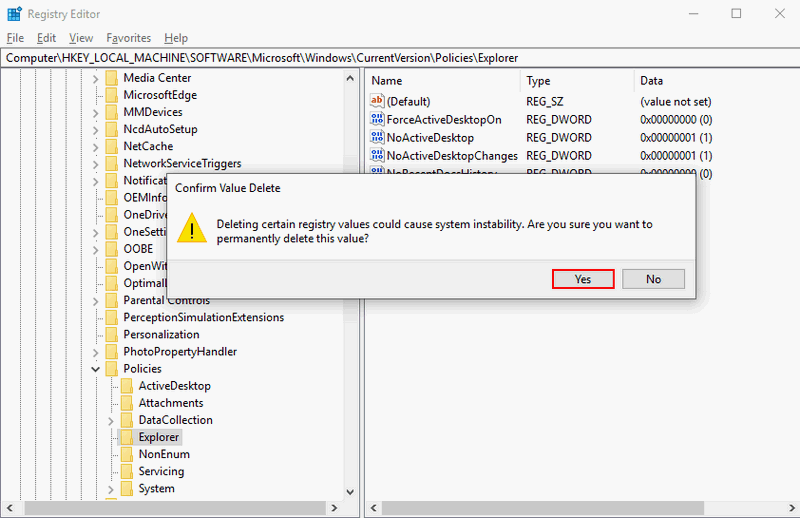Click the NcdAutoSetup folder icon
This screenshot has width=800, height=518.
coord(112,129)
